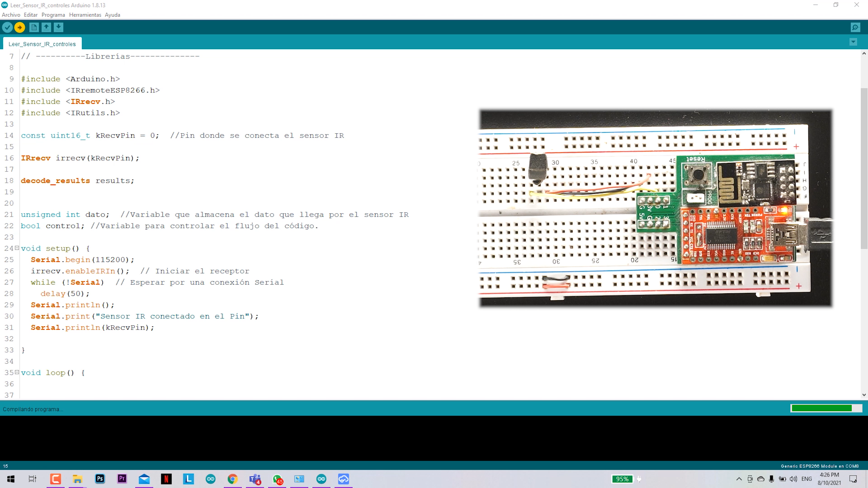This screenshot has width=868, height=488.
Task: Open a sketch with the Open icon
Action: [46, 28]
